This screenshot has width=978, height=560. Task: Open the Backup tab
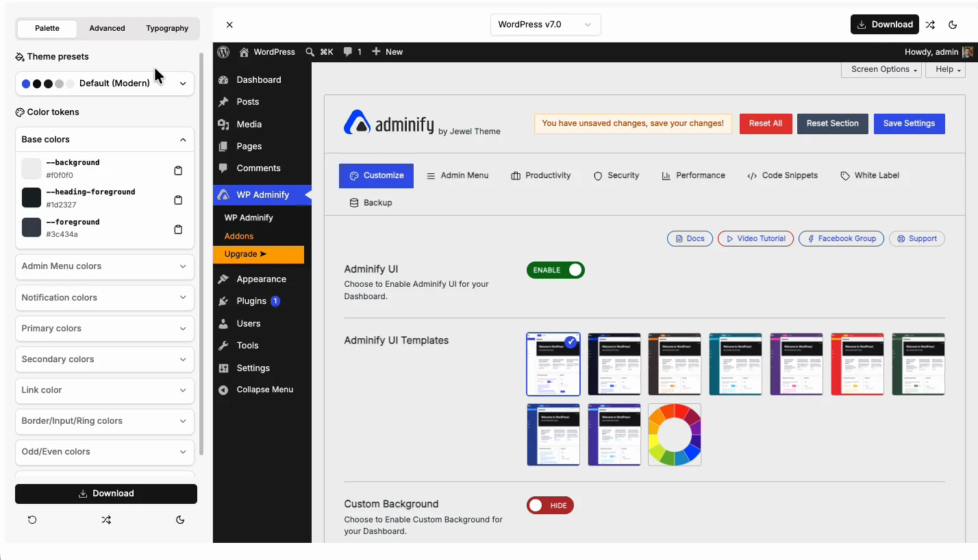[371, 203]
